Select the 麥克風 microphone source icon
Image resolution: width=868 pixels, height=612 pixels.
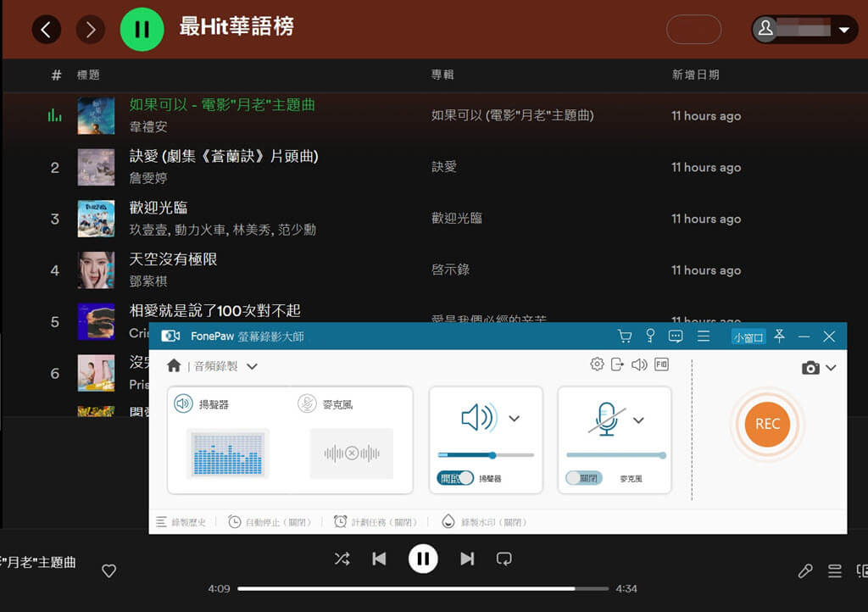tap(307, 403)
